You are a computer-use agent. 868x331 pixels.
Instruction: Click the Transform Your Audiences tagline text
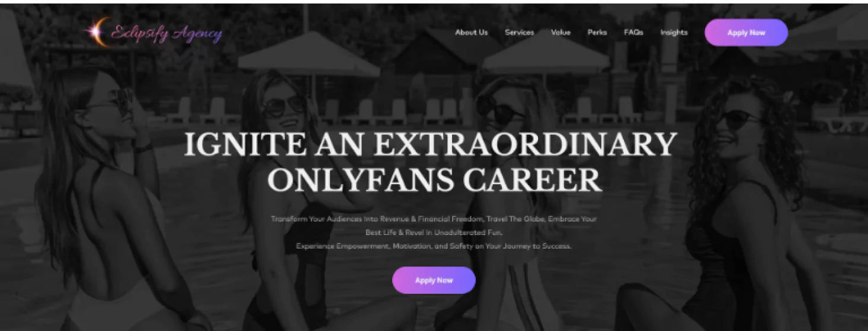point(434,218)
